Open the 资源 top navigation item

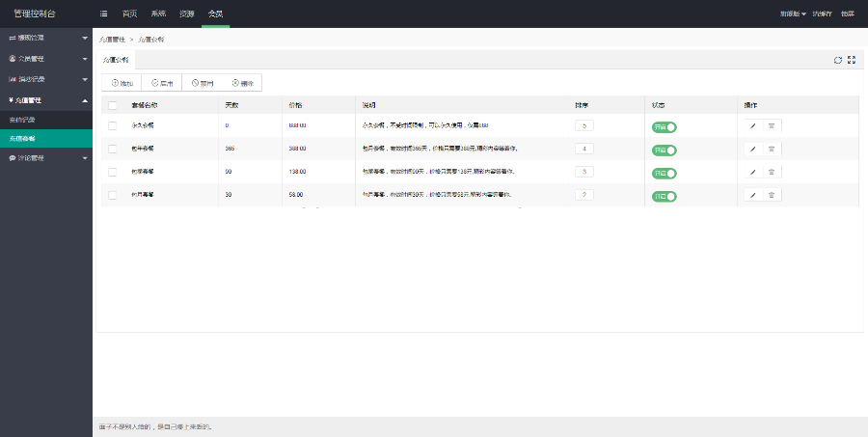coord(187,14)
